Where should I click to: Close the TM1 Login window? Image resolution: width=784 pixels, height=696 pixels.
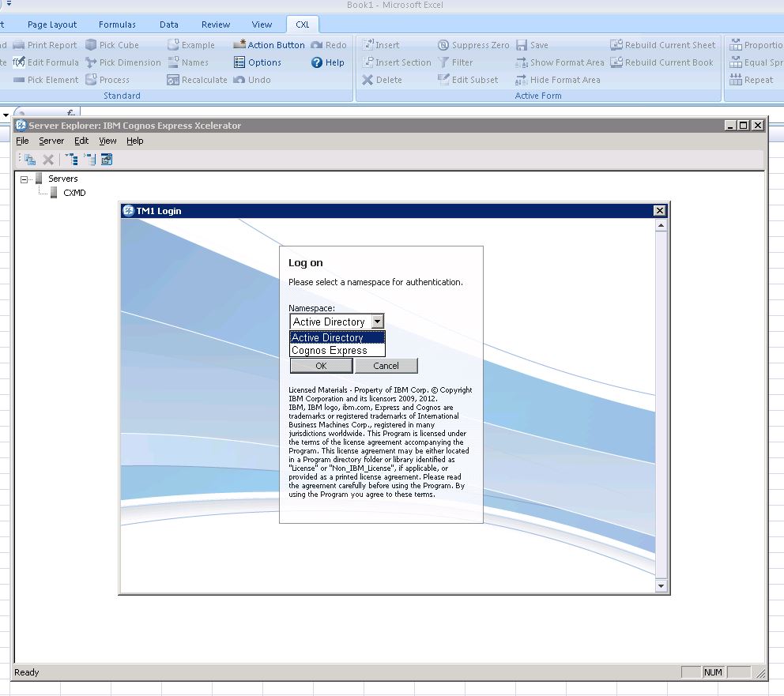(x=660, y=211)
